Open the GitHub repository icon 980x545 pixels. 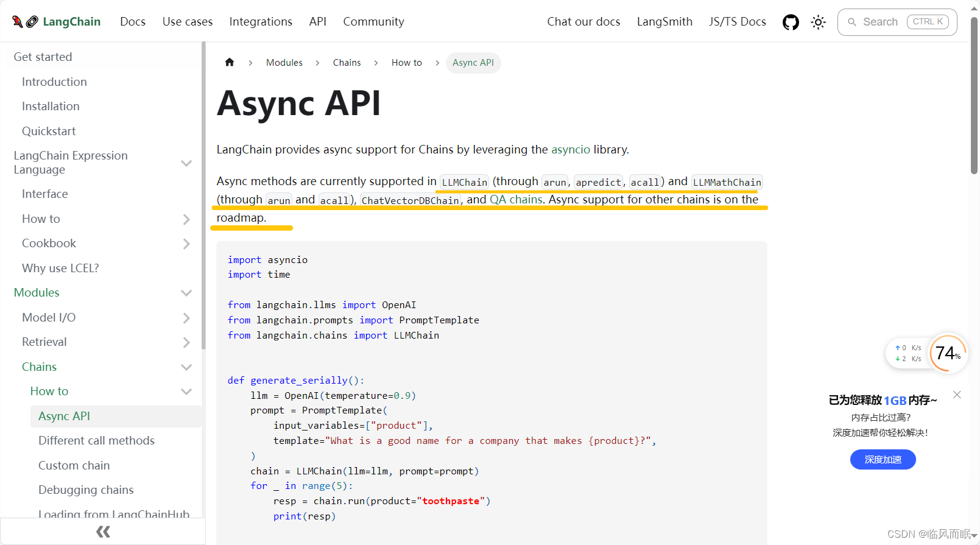tap(791, 23)
